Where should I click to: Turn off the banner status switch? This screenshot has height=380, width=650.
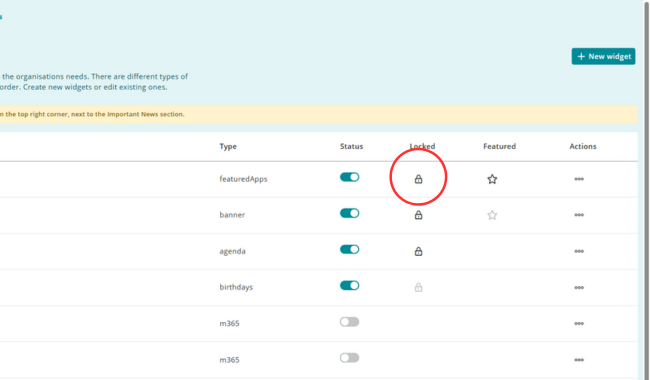click(349, 213)
